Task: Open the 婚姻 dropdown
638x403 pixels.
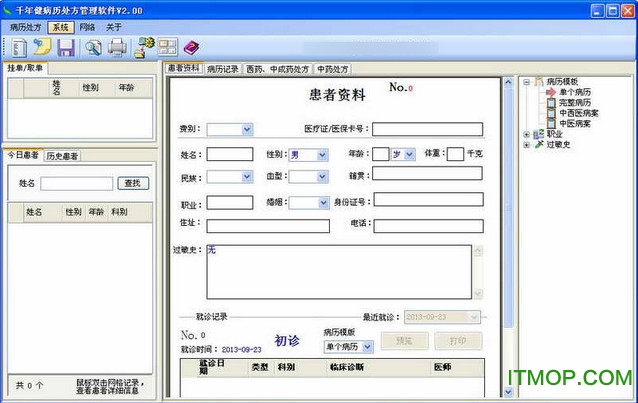Action: click(323, 202)
